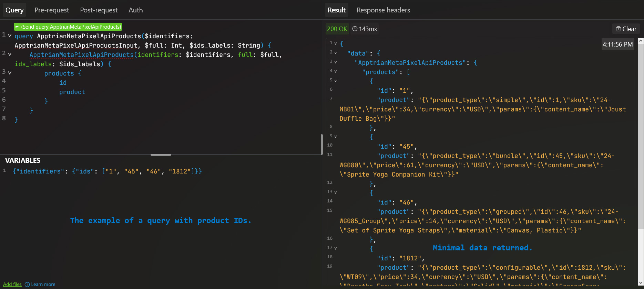This screenshot has width=644, height=289.
Task: Collapse result line 9 product object fold arrow
Action: coord(336,137)
